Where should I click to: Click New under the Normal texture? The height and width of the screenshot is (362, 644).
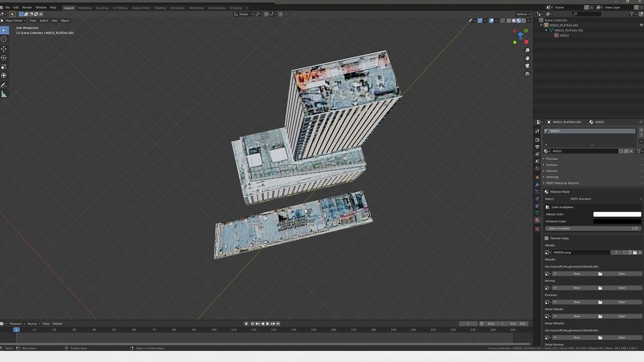(577, 288)
